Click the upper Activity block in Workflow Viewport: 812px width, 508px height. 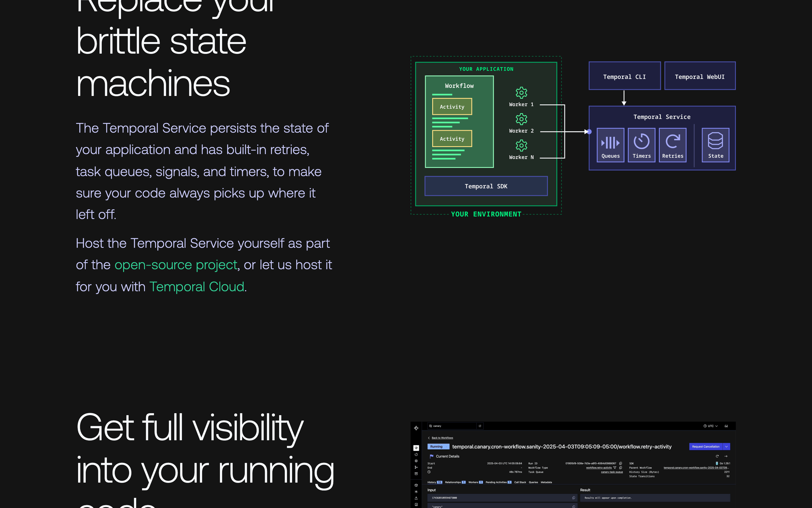point(452,106)
